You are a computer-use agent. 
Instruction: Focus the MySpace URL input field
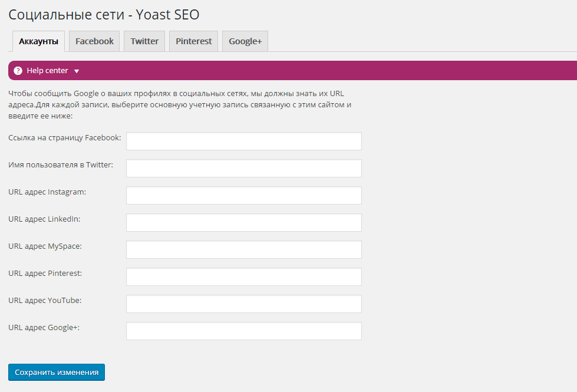point(244,249)
